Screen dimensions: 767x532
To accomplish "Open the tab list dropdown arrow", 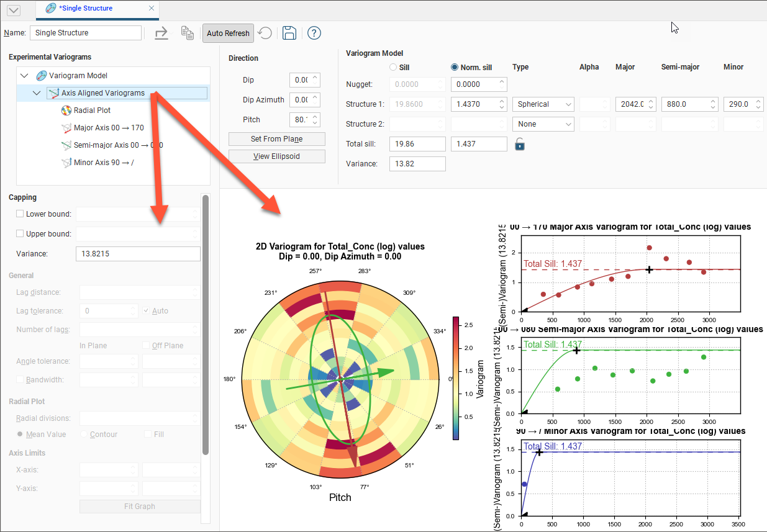I will coord(12,10).
